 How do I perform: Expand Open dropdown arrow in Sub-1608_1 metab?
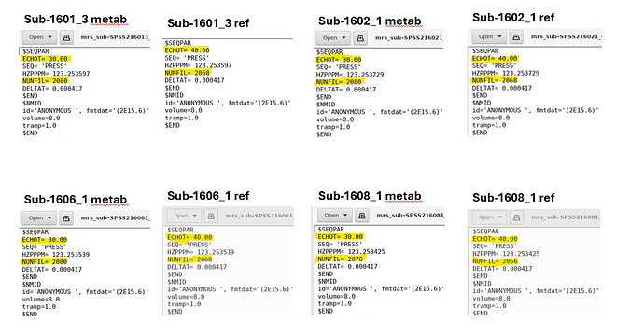click(345, 216)
